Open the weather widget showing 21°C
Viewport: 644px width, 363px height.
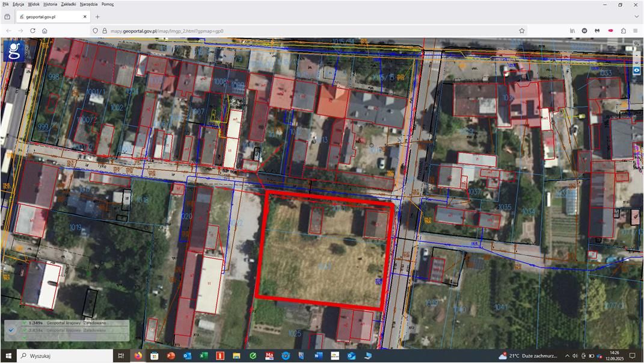[x=528, y=356]
